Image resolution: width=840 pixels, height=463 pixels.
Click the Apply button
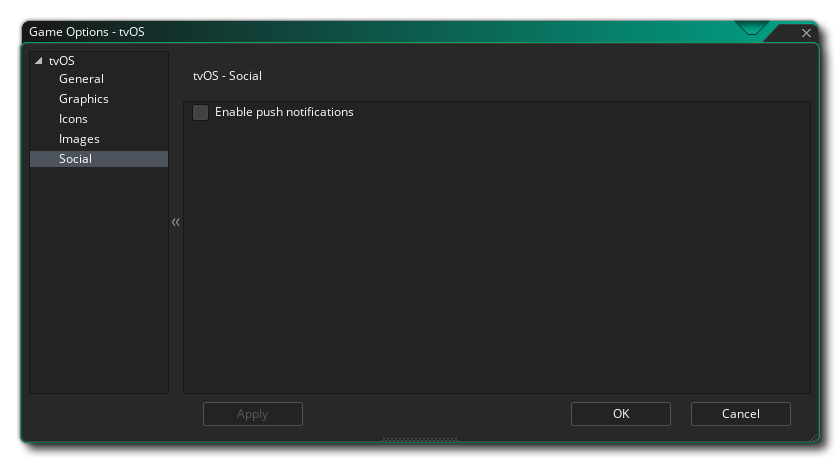pyautogui.click(x=253, y=414)
